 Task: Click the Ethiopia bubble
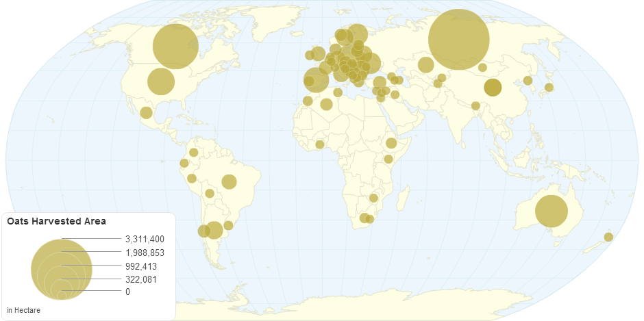pos(391,143)
